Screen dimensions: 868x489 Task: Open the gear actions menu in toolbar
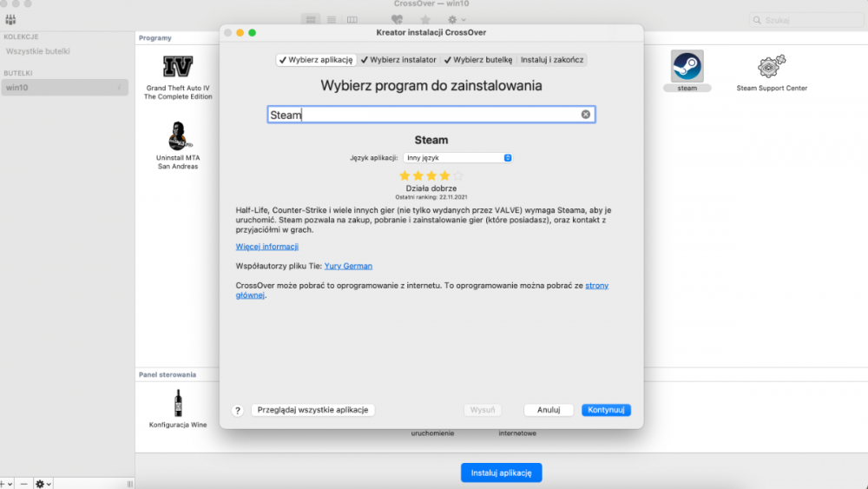457,19
